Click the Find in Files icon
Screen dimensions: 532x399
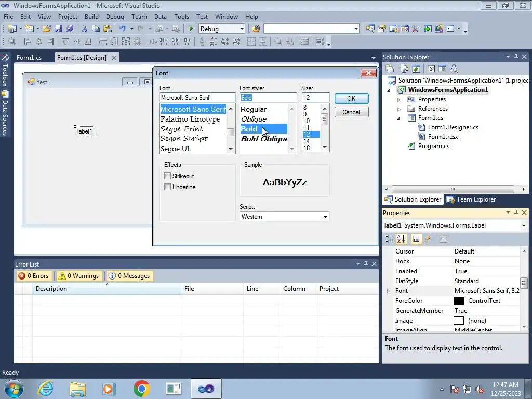tap(256, 29)
